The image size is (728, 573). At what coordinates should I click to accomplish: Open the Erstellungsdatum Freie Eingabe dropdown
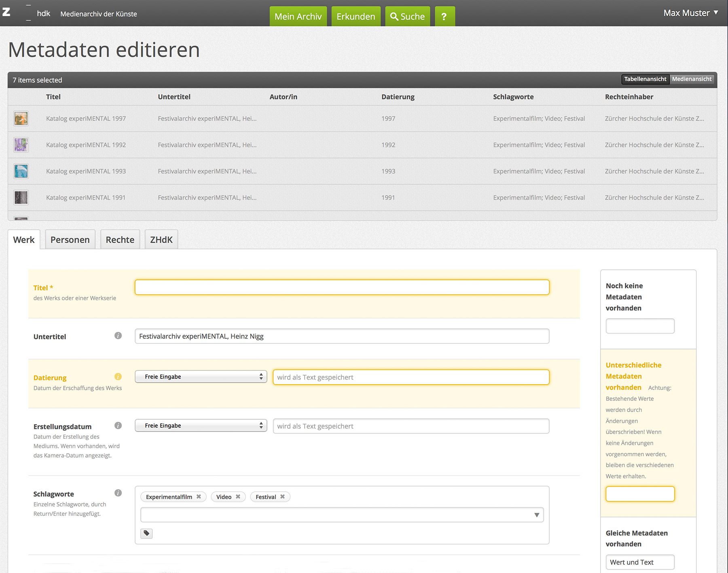201,426
